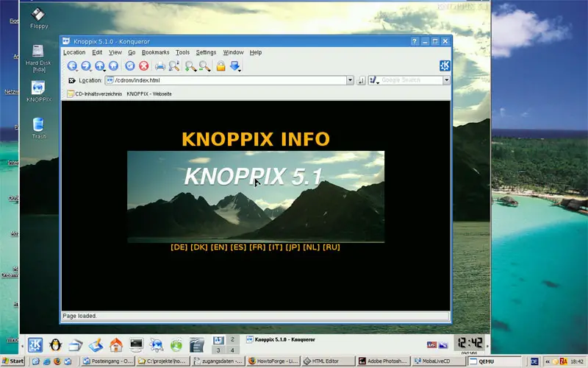This screenshot has height=368, width=588.
Task: Go back with the Back arrow
Action: pyautogui.click(x=72, y=66)
